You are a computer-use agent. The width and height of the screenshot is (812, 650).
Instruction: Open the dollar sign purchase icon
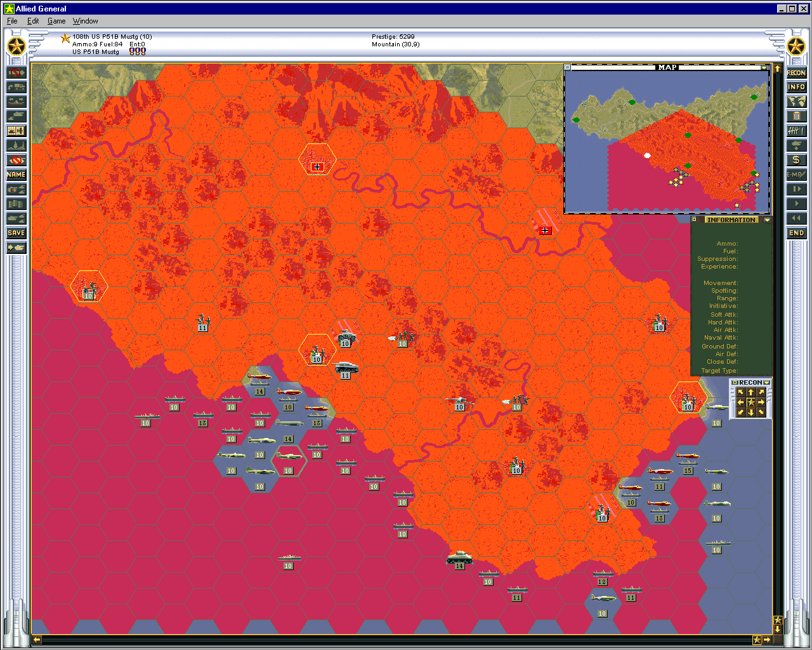point(796,160)
